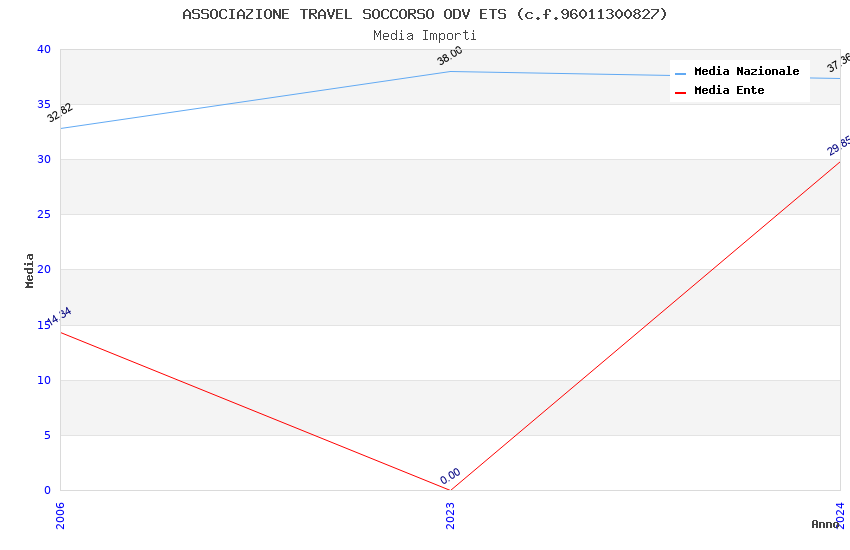Image resolution: width=850 pixels, height=550 pixels.
Task: Click the y-axis tick label 30
Action: tap(44, 159)
